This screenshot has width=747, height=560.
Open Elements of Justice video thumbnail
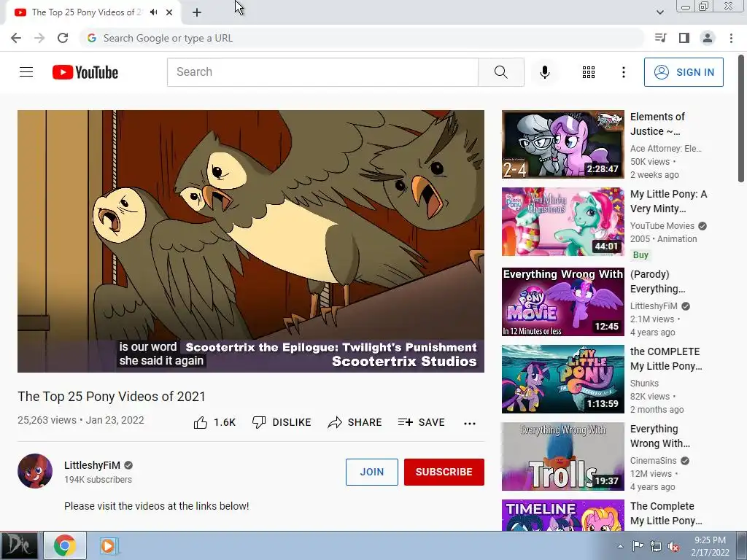[562, 144]
